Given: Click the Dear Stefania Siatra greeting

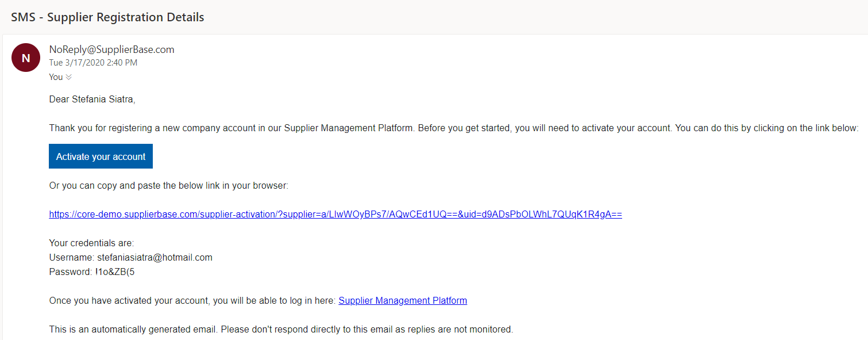Looking at the screenshot, I should 92,100.
